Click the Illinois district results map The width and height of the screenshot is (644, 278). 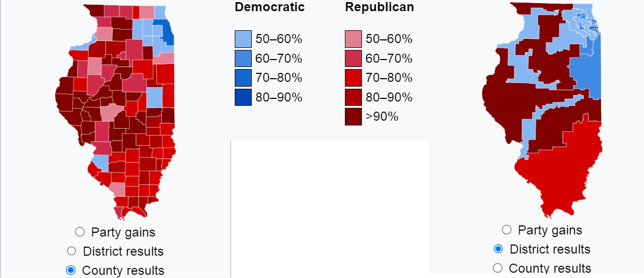coord(543,110)
